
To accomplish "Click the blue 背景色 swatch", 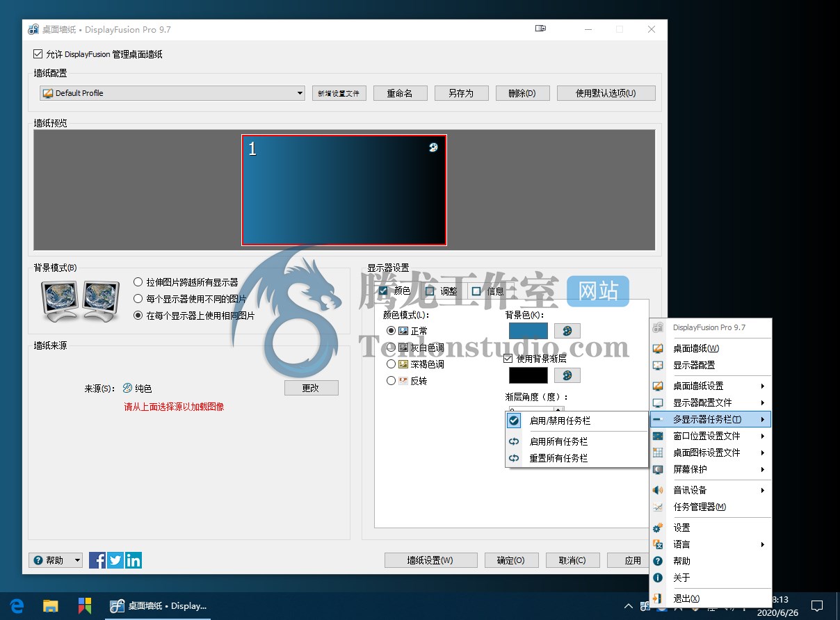I will pyautogui.click(x=528, y=331).
